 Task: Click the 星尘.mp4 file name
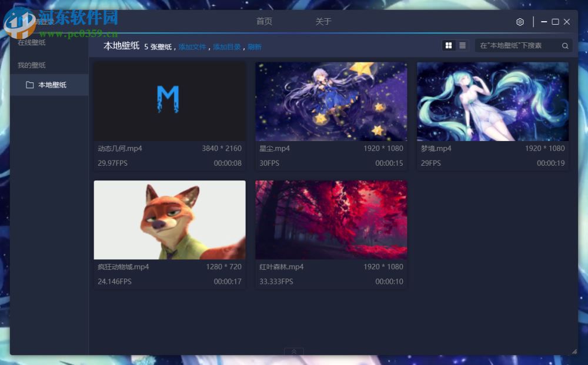click(275, 148)
